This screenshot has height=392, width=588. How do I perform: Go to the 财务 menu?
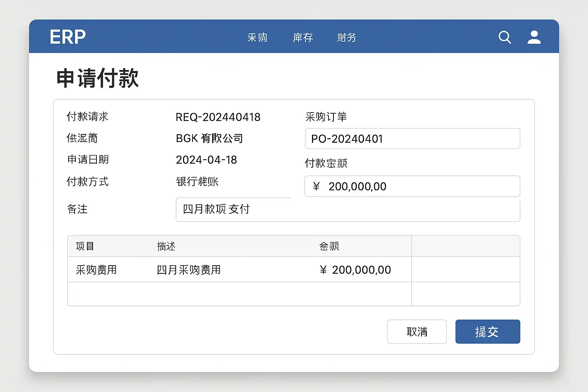coord(346,38)
